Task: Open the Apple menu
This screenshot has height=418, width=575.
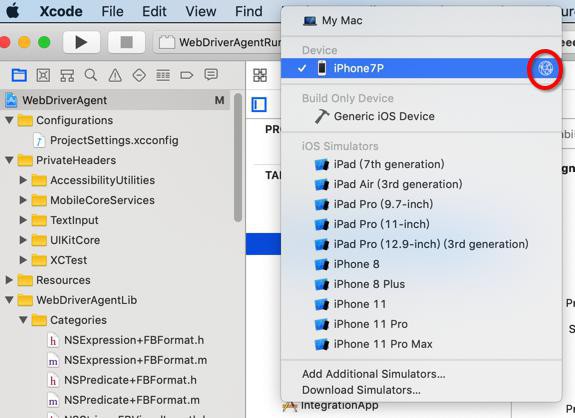Action: [12, 11]
